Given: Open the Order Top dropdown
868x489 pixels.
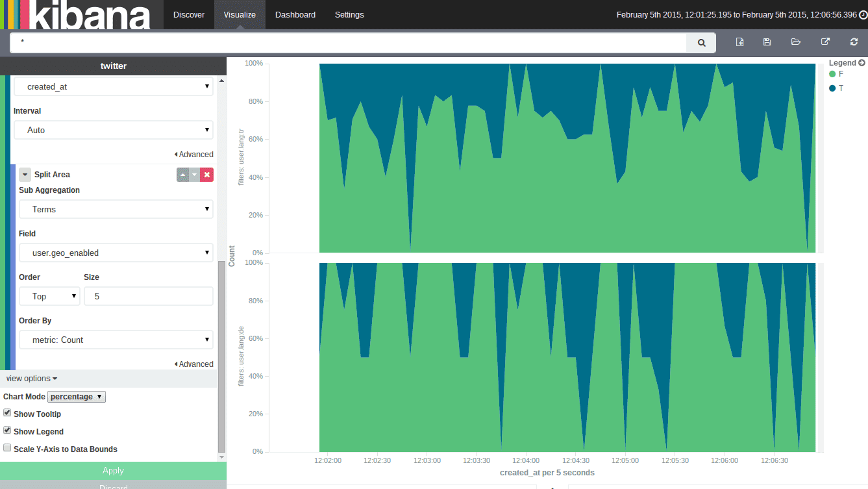Looking at the screenshot, I should (x=49, y=296).
